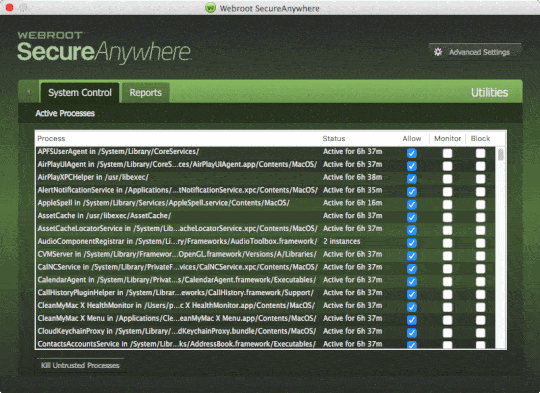Viewport: 540px width, 393px height.
Task: Click the back arrow beside System Control
Action: [29, 92]
